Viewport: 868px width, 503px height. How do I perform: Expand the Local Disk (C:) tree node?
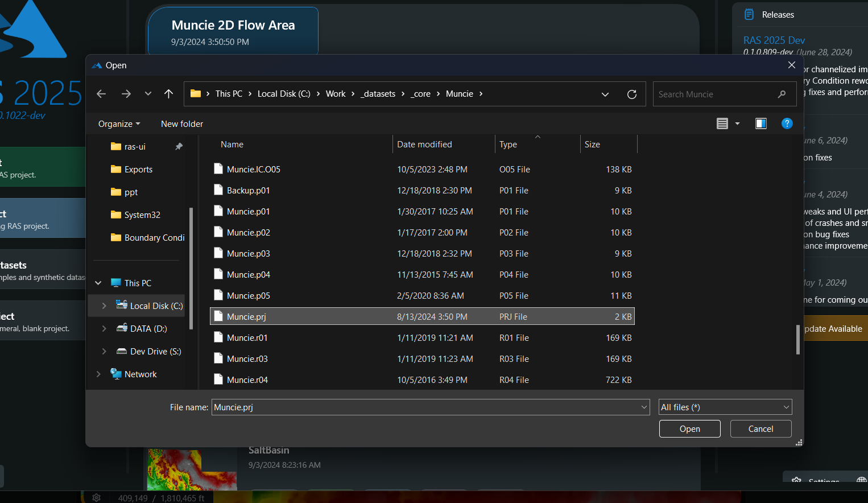click(x=104, y=306)
